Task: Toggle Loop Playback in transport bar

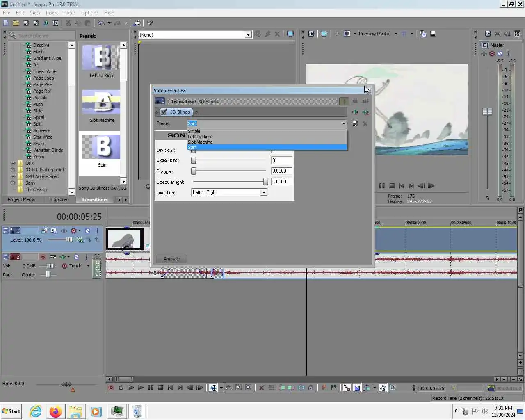Action: pos(121,388)
